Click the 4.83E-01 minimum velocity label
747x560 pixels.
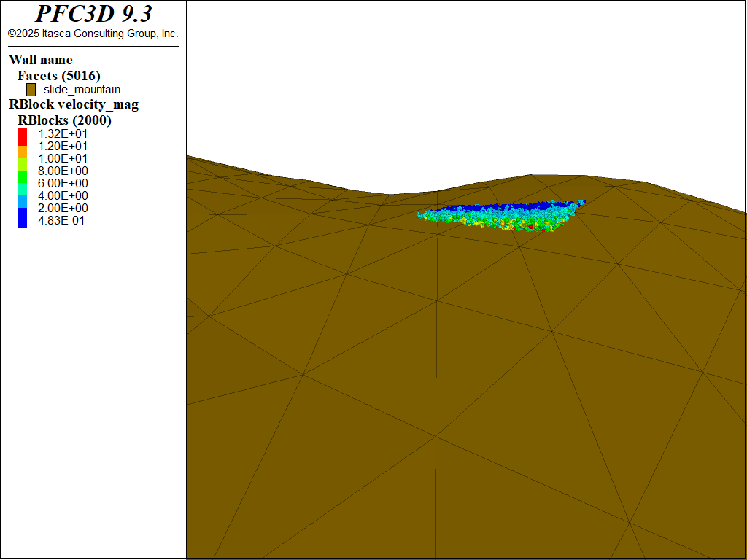click(61, 220)
